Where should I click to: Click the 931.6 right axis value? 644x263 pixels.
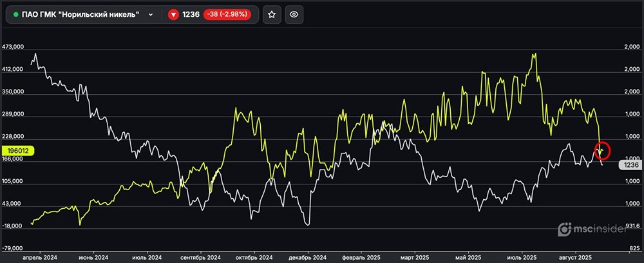point(632,226)
